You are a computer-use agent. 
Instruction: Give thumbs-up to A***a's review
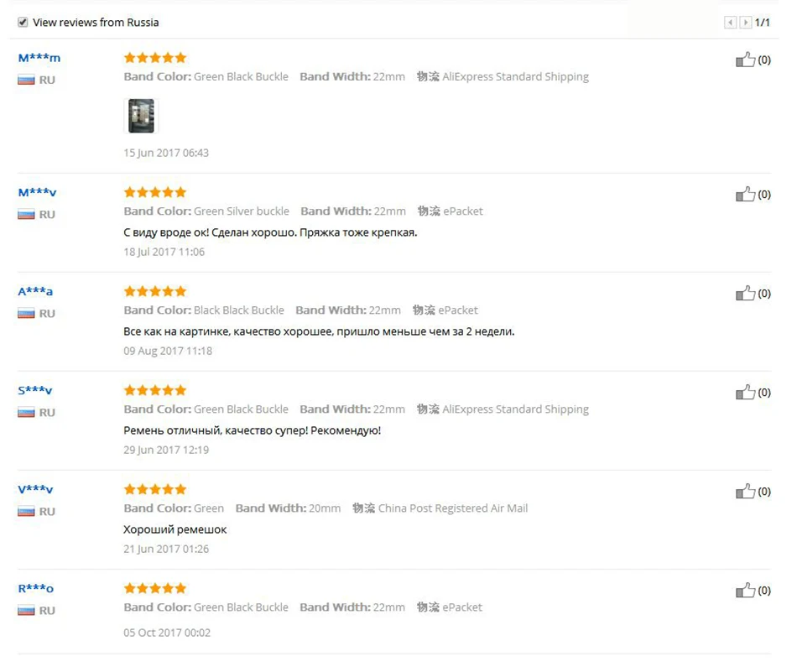pos(745,294)
